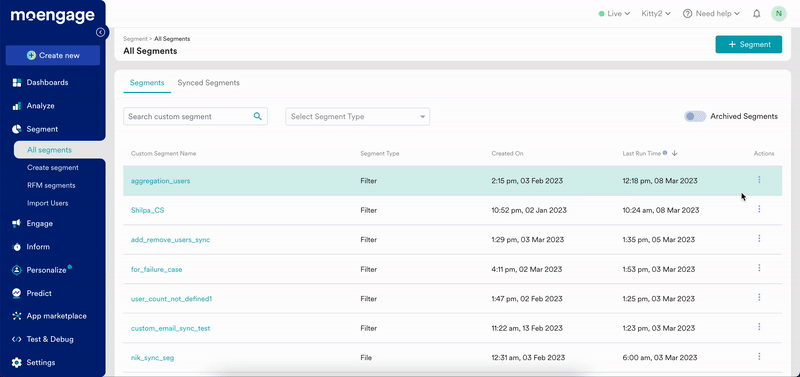The image size is (800, 377).
Task: Open the add_remove_users_sync segment link
Action: 170,240
